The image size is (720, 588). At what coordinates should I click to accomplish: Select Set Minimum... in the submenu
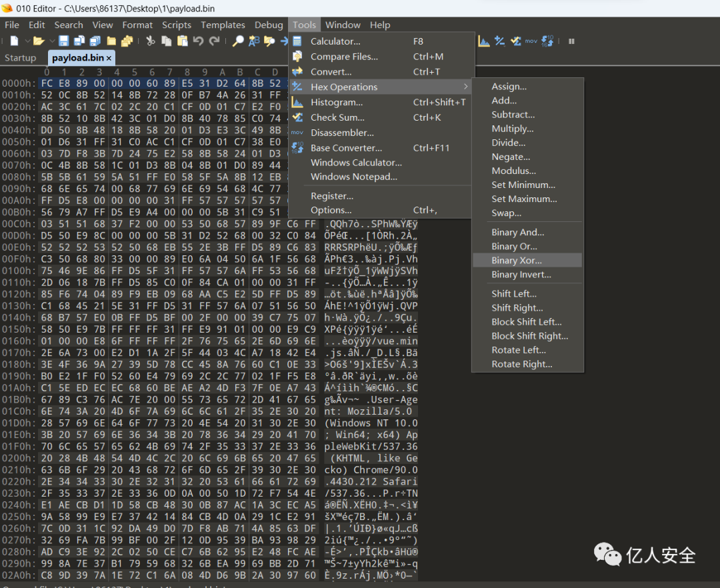click(527, 185)
